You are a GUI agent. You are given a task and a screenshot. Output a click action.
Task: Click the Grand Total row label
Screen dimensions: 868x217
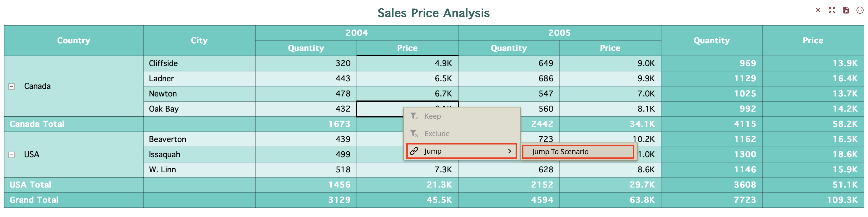(34, 200)
